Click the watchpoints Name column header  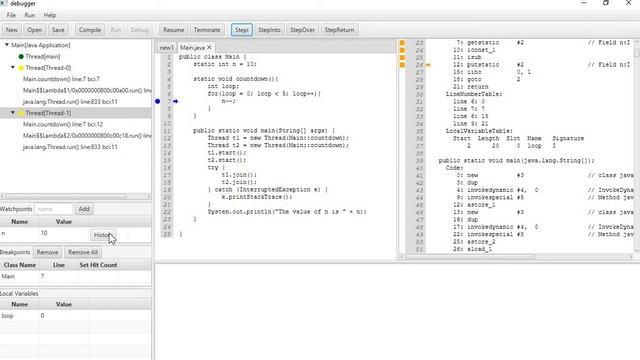20,222
